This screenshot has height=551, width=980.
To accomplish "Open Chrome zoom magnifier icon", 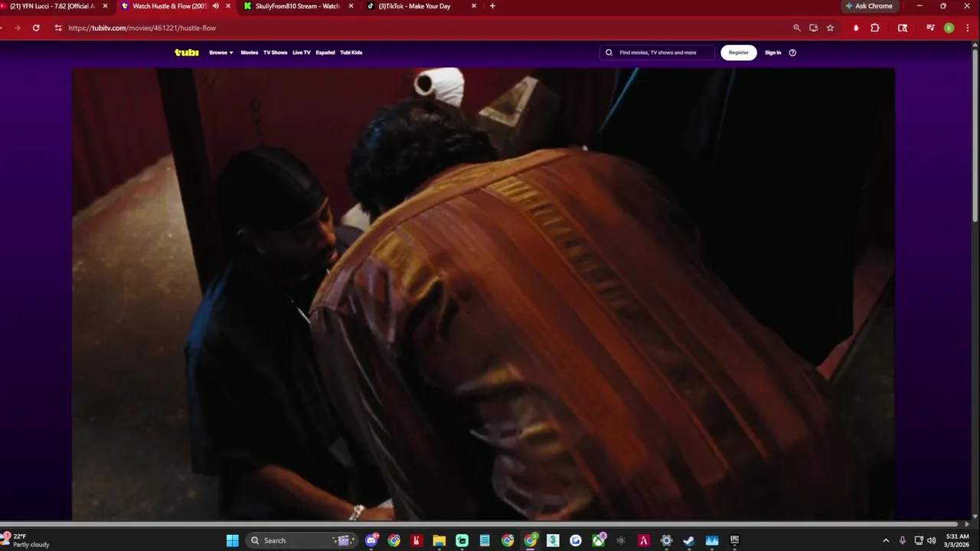I will click(797, 28).
